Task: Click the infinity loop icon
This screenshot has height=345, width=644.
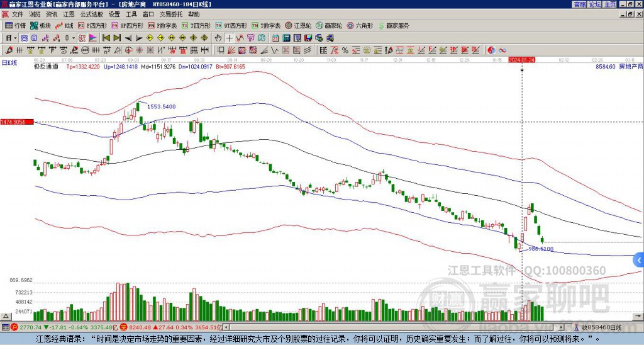Action: [x=502, y=50]
